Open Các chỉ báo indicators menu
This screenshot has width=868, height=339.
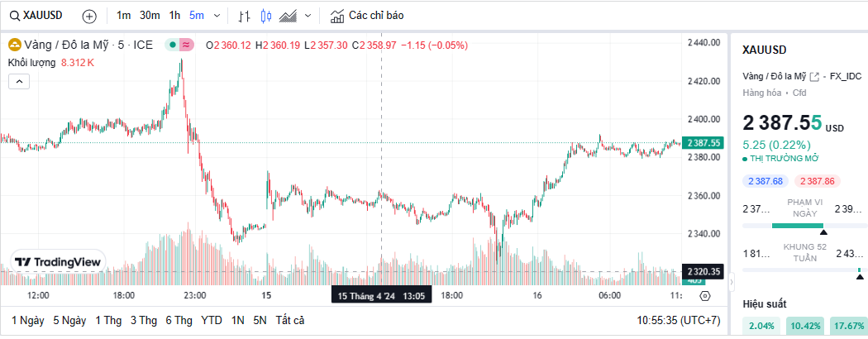367,16
